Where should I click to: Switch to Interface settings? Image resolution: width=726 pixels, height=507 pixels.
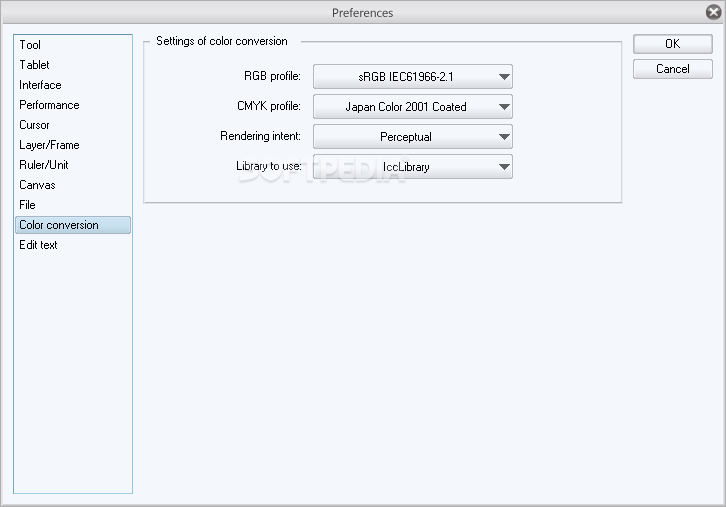[73, 85]
